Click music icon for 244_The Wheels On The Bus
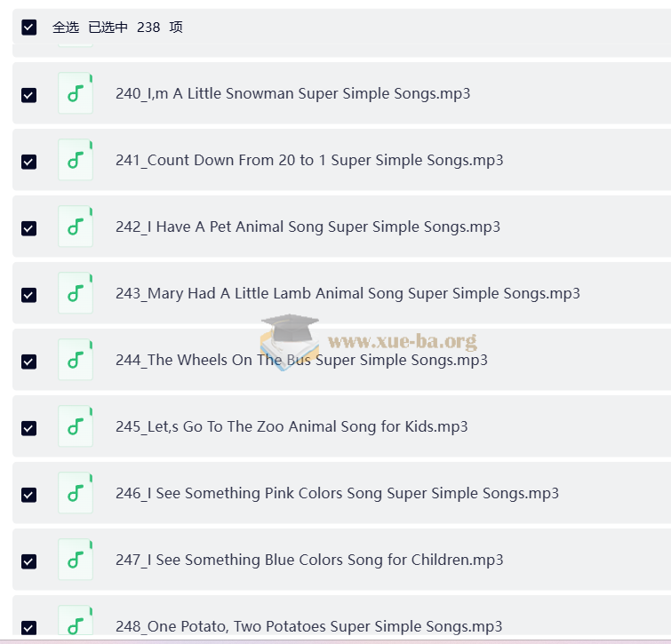 point(76,360)
